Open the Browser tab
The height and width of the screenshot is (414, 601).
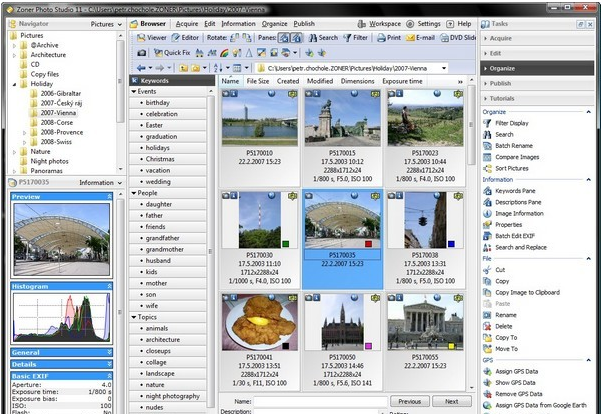pos(148,24)
